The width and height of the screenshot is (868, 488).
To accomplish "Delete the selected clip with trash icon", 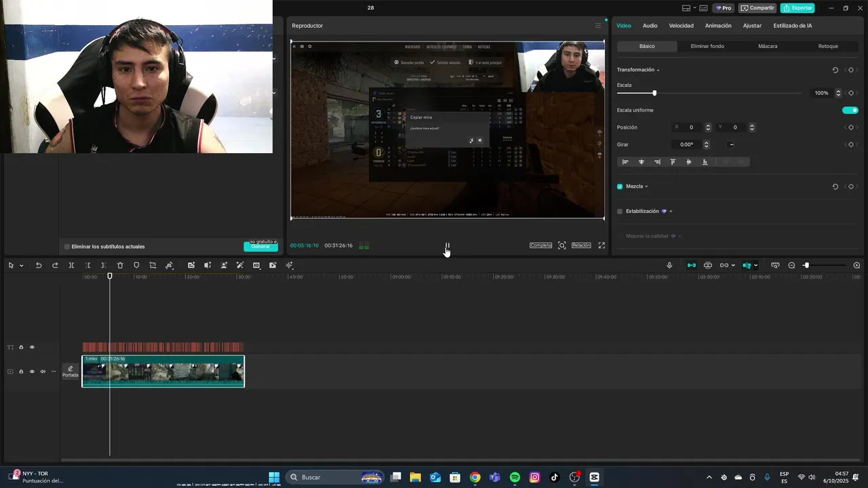I will point(120,266).
